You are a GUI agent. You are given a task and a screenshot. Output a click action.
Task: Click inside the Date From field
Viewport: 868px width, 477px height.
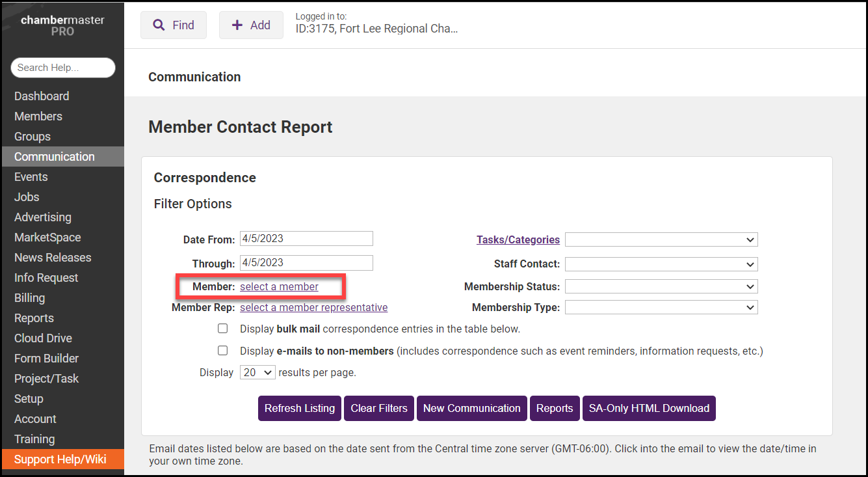click(x=306, y=238)
